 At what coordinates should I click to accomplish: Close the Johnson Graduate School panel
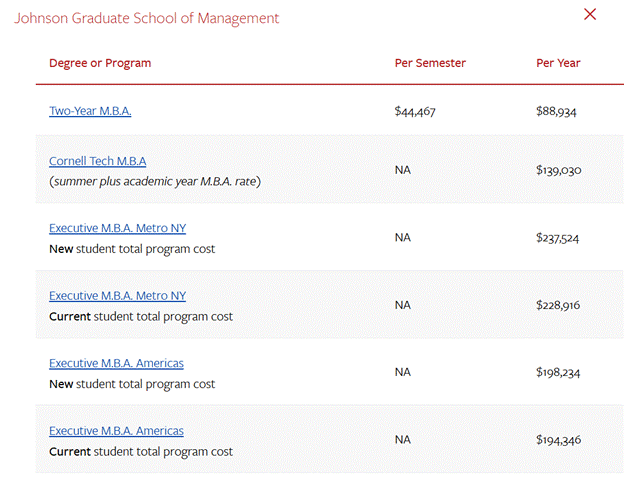[590, 14]
